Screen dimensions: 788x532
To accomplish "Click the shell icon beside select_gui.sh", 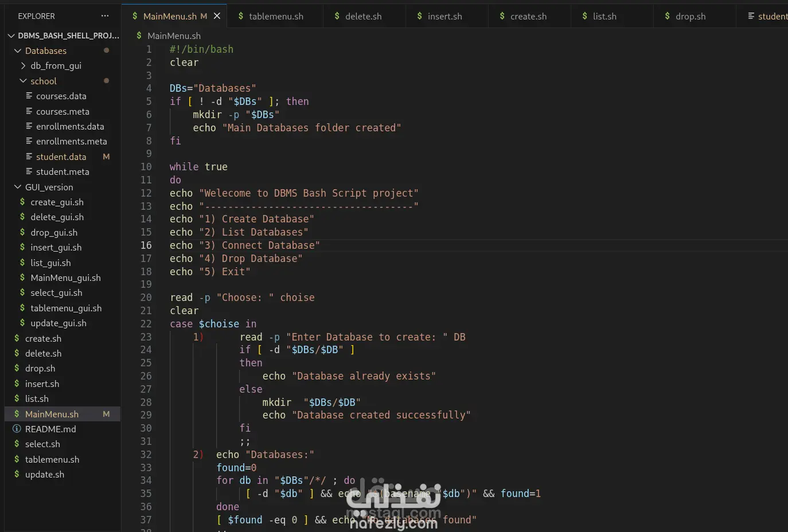I will pos(22,292).
